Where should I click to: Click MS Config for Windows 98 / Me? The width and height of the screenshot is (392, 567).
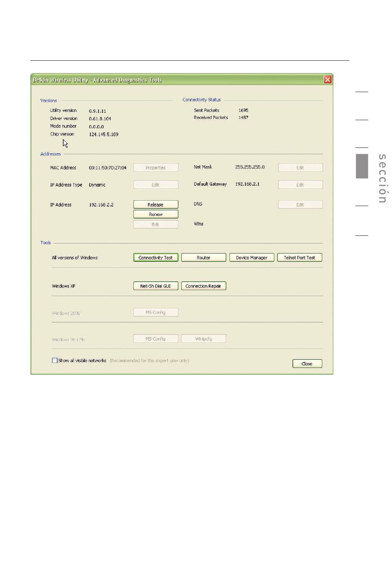tap(156, 339)
